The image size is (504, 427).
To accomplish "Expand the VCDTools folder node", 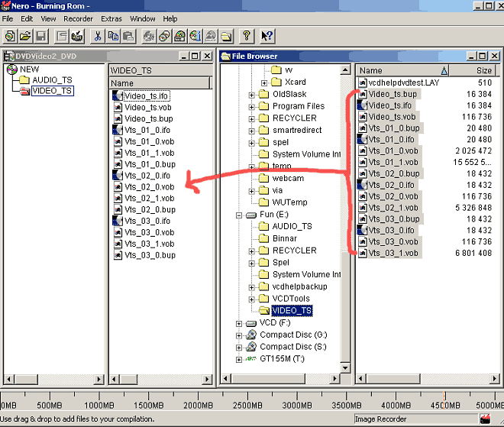I will pyautogui.click(x=252, y=299).
